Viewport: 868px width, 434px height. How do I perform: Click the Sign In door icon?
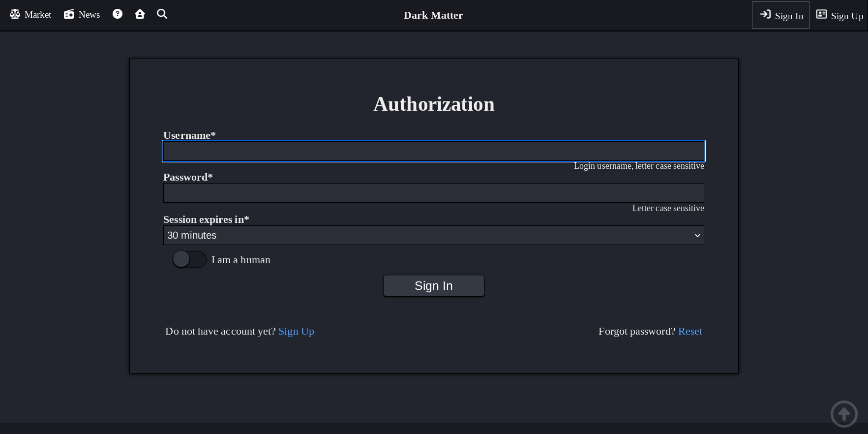tap(765, 14)
